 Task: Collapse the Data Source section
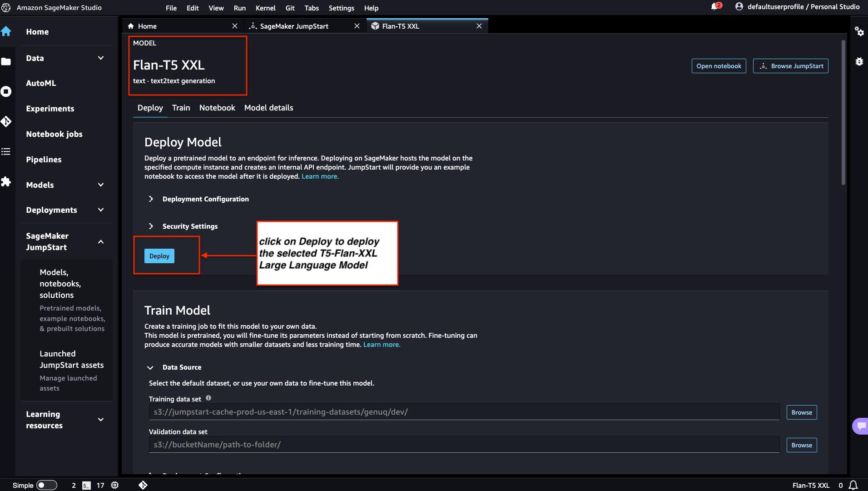point(150,367)
